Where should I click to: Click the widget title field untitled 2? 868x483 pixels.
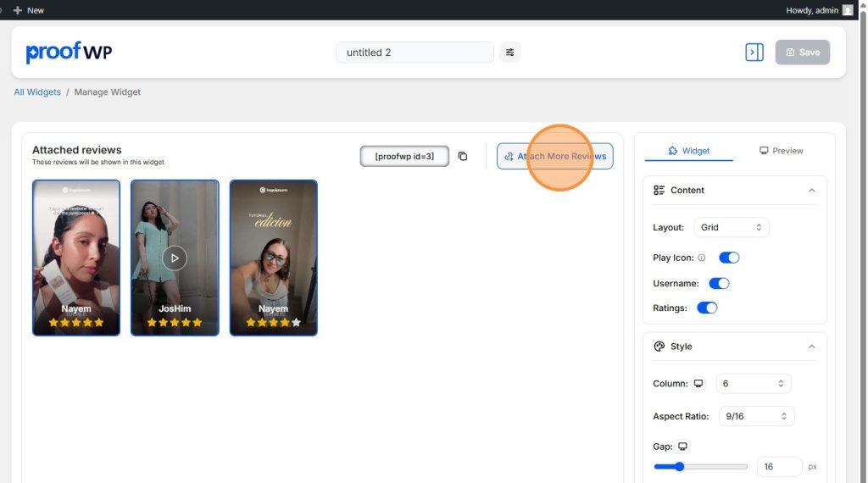click(415, 52)
